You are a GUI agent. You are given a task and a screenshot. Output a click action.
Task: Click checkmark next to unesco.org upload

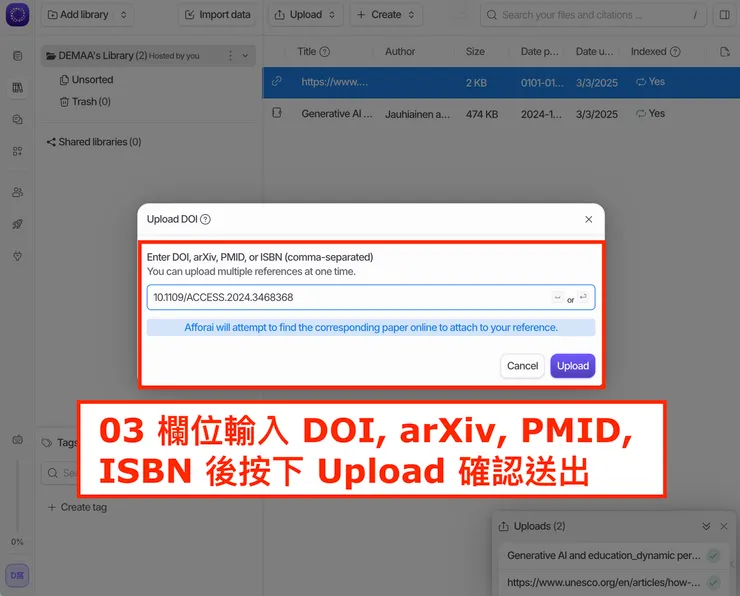[714, 583]
